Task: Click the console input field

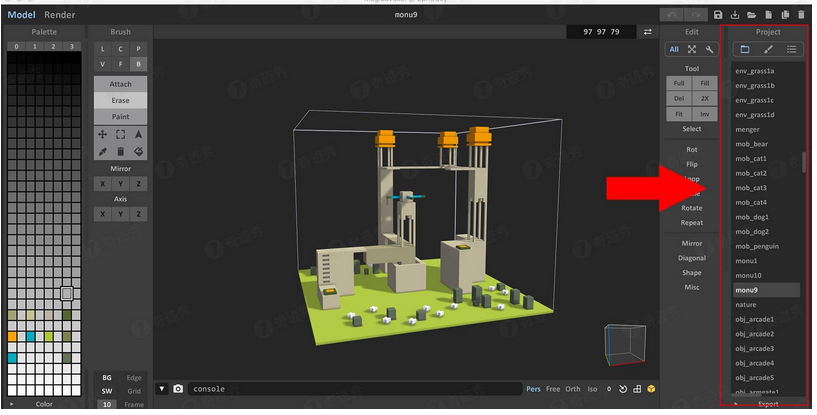Action: tap(355, 389)
